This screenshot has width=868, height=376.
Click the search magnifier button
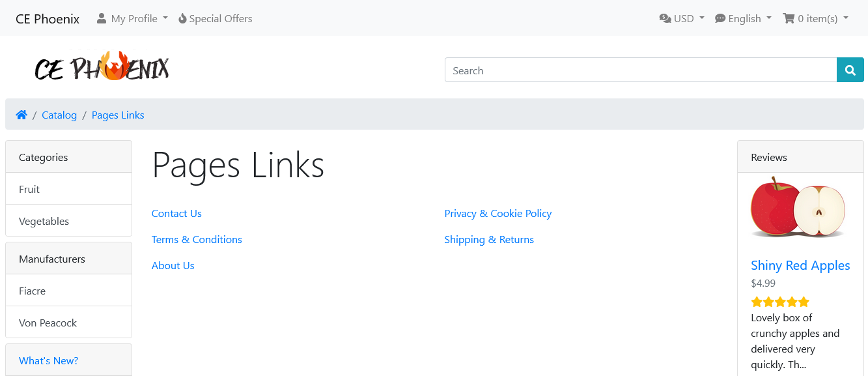(x=850, y=70)
